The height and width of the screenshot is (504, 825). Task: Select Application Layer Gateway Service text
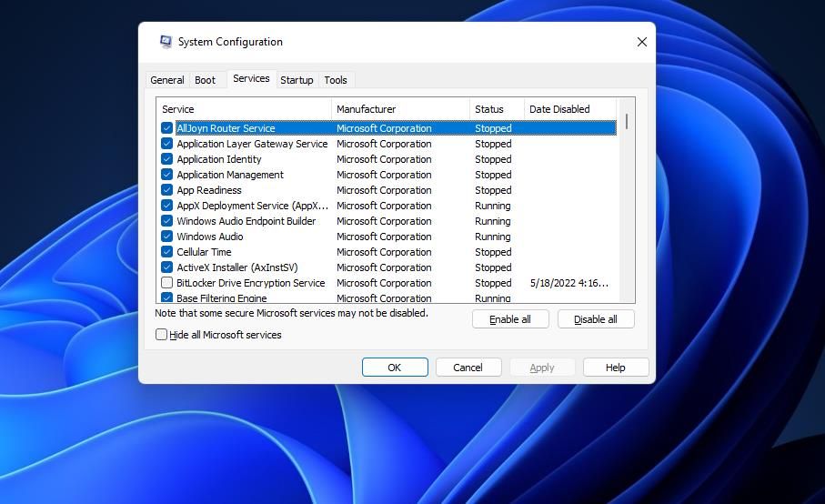[252, 144]
